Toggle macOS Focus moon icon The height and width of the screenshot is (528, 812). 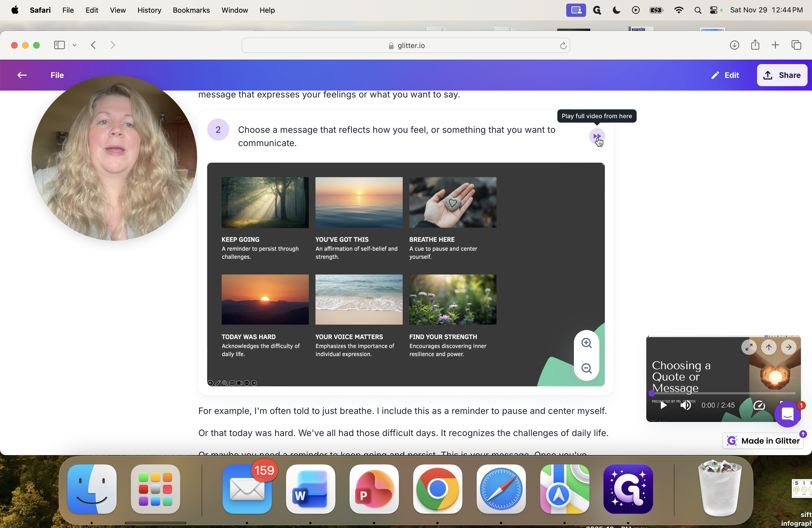pos(616,10)
